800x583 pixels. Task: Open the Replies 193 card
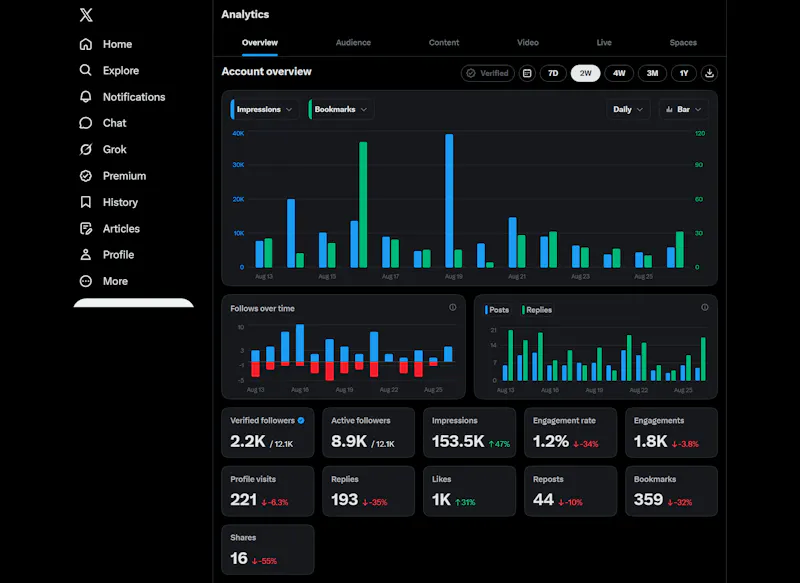(x=369, y=491)
